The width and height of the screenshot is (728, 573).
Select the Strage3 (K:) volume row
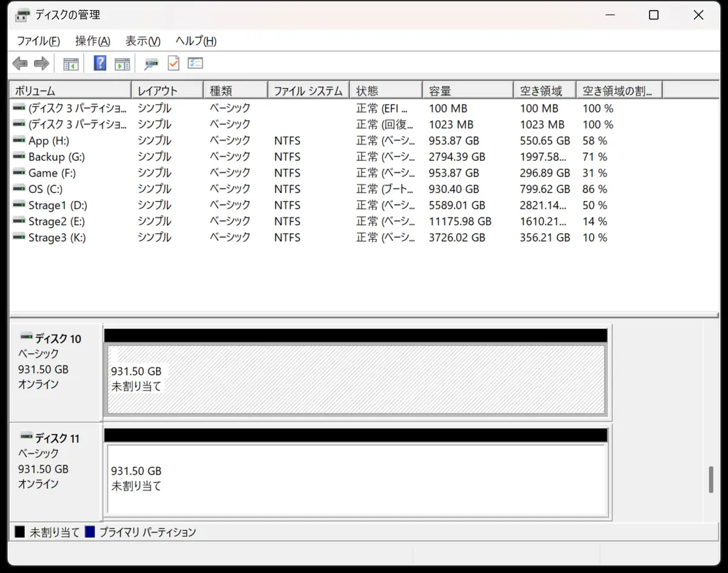pos(336,237)
